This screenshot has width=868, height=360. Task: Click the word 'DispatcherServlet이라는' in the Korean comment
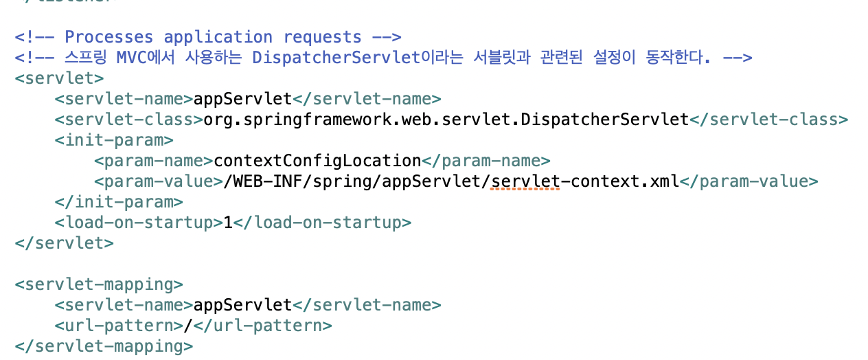[x=356, y=57]
